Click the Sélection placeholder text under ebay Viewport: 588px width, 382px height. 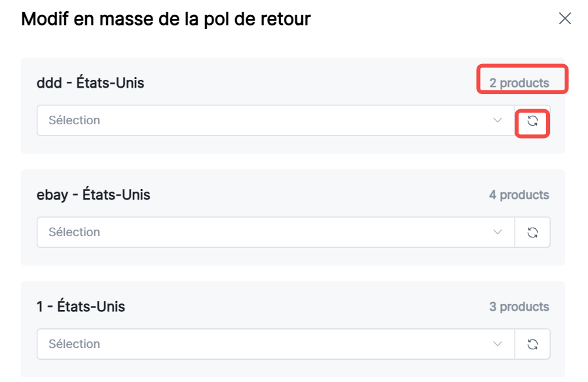pyautogui.click(x=74, y=232)
